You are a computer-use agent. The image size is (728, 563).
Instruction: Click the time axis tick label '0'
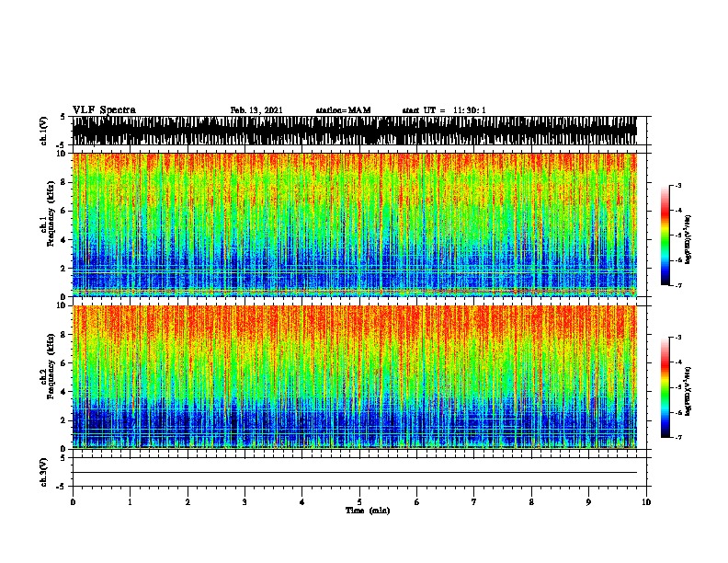[73, 502]
